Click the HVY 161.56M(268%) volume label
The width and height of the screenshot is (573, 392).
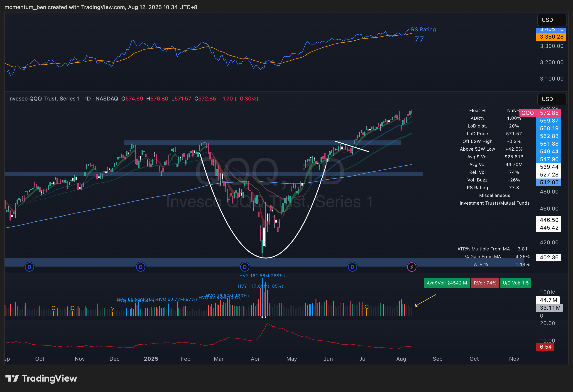click(262, 276)
